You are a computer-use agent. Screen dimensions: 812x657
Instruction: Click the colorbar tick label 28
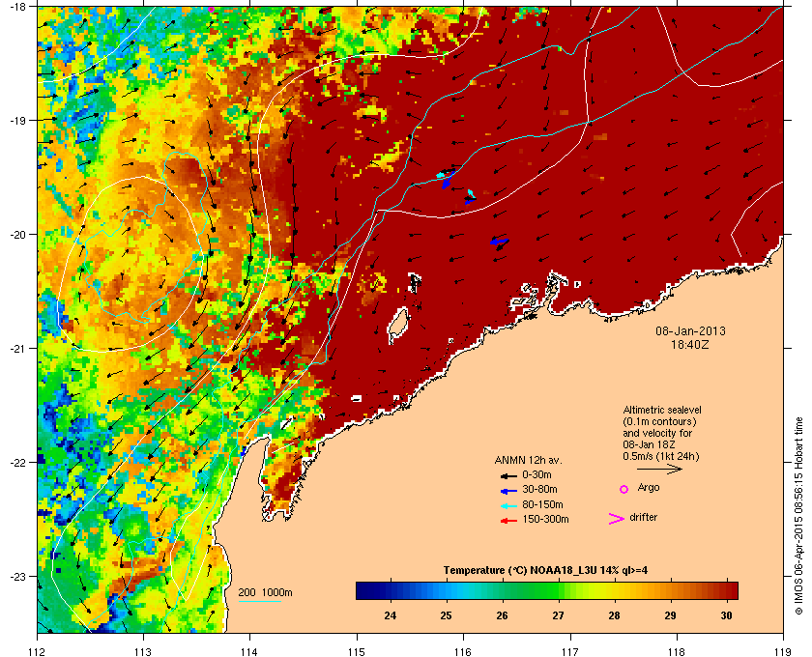pos(614,615)
